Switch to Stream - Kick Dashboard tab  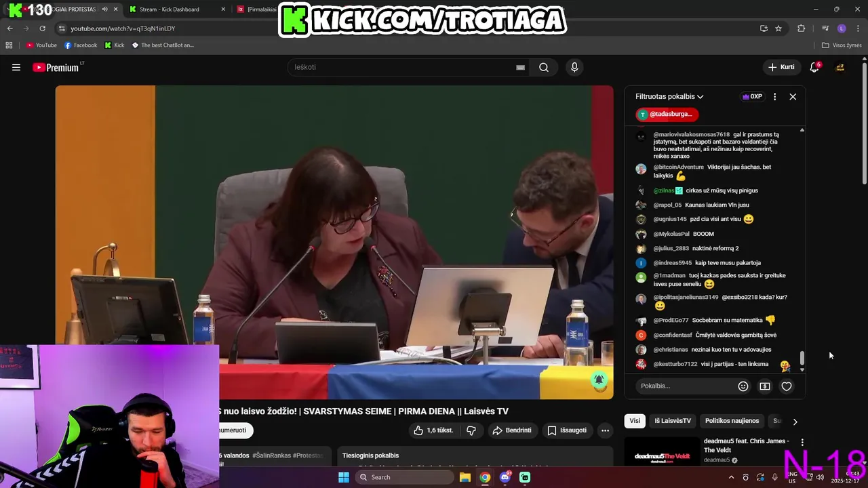(170, 9)
